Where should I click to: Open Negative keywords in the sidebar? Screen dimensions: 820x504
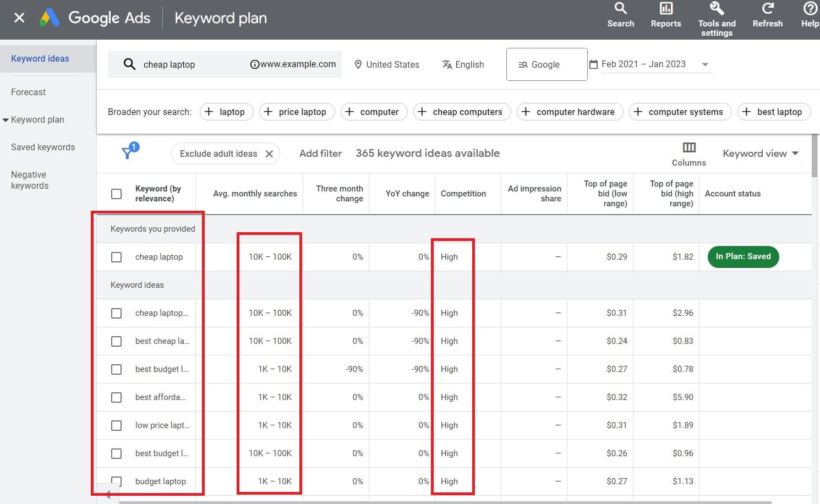(x=30, y=180)
